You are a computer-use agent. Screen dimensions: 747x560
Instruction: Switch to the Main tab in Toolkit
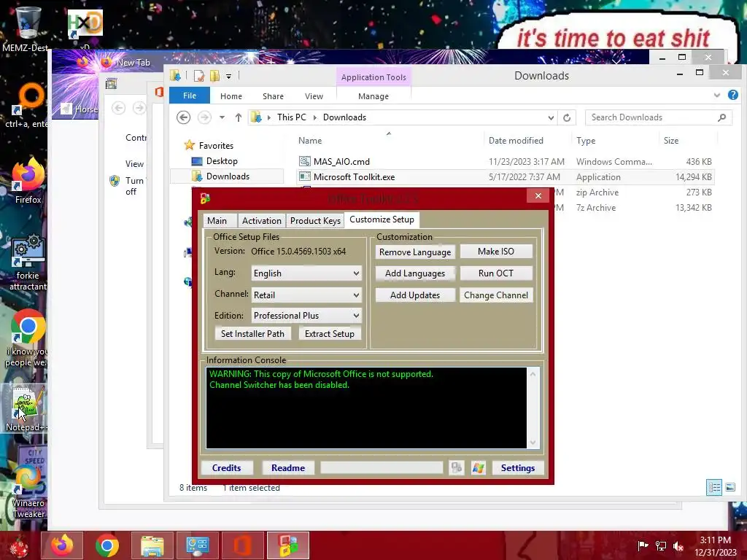[x=217, y=220]
